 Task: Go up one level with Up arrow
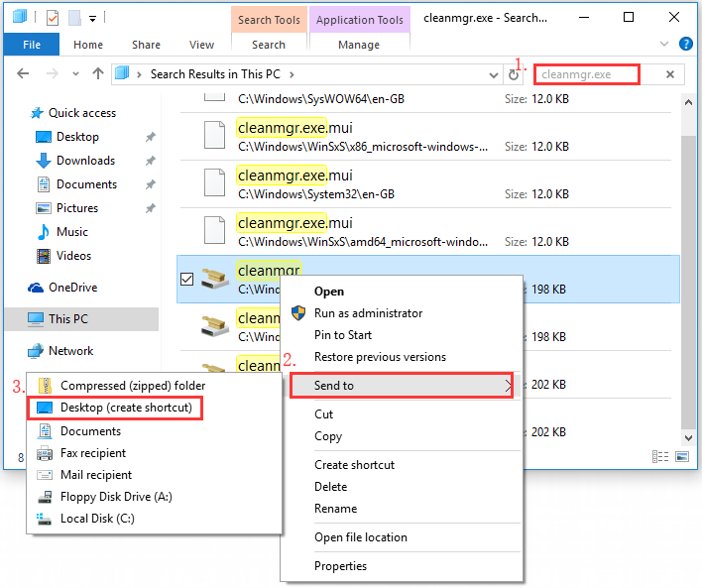[x=97, y=73]
